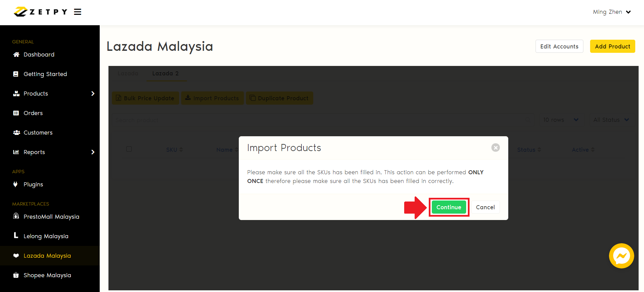Click the Getting Started book icon

pyautogui.click(x=16, y=74)
